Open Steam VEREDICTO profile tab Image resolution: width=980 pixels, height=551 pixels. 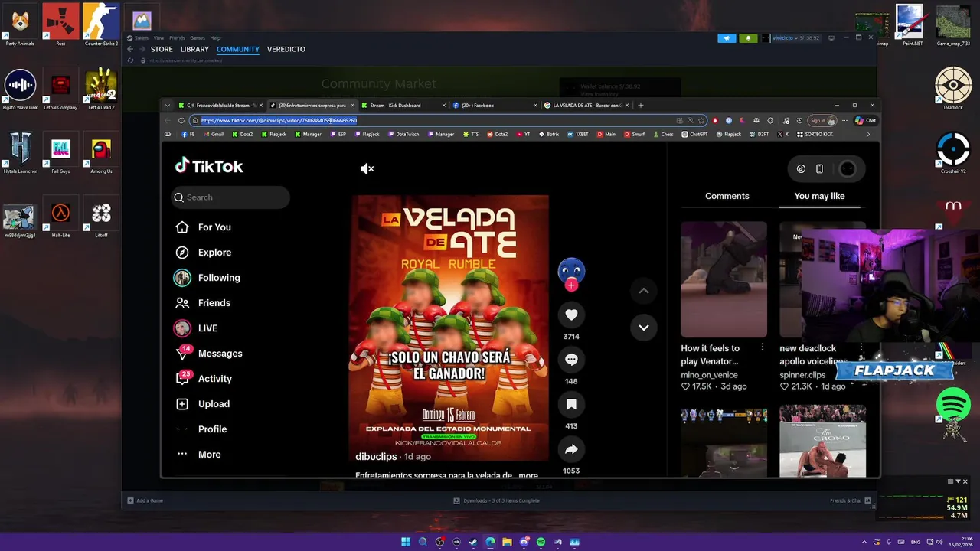(286, 49)
